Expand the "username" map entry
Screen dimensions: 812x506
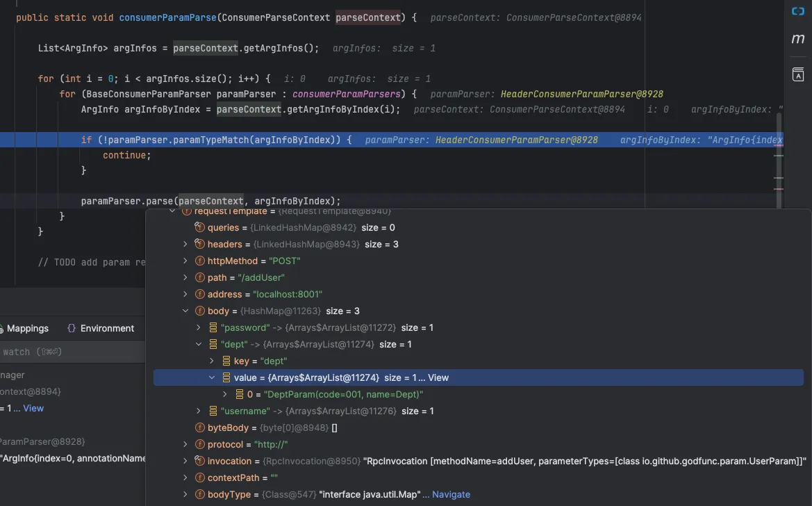[199, 411]
